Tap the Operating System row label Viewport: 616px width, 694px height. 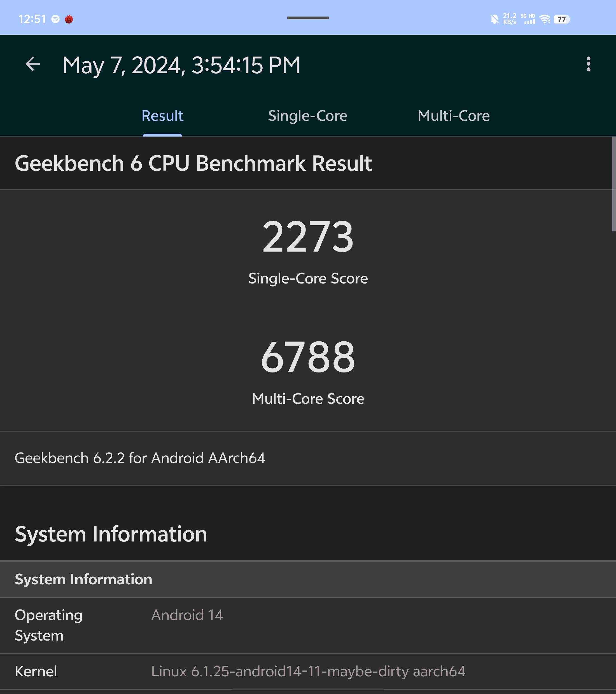click(x=49, y=625)
